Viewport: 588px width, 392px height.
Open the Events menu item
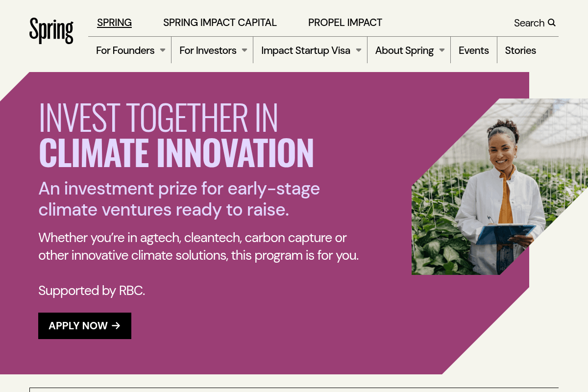click(x=473, y=50)
